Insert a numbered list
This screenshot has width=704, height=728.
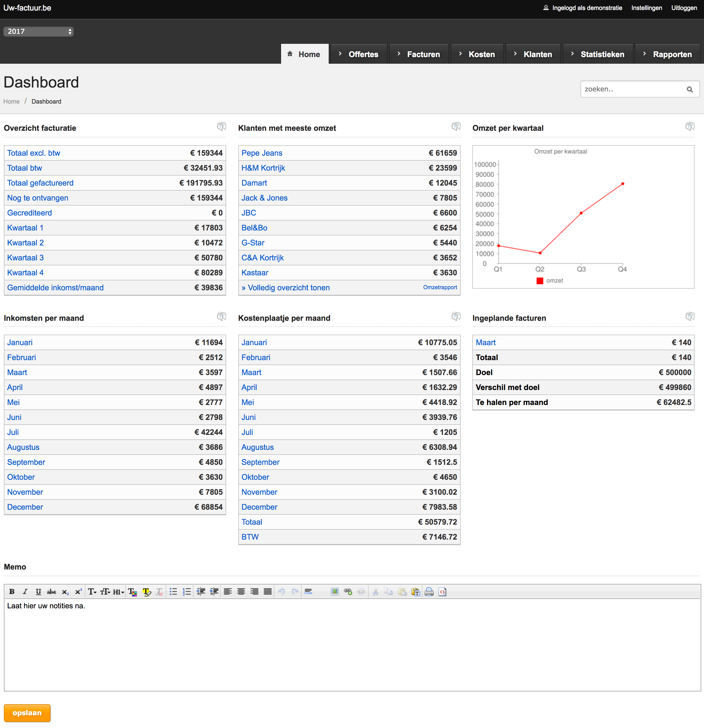tap(187, 592)
